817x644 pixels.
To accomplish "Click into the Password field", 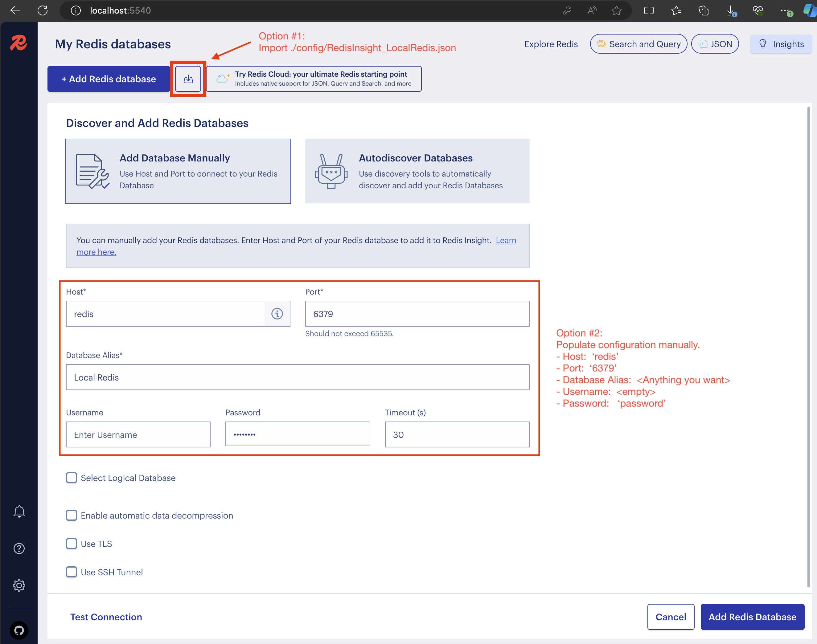I will (x=298, y=434).
